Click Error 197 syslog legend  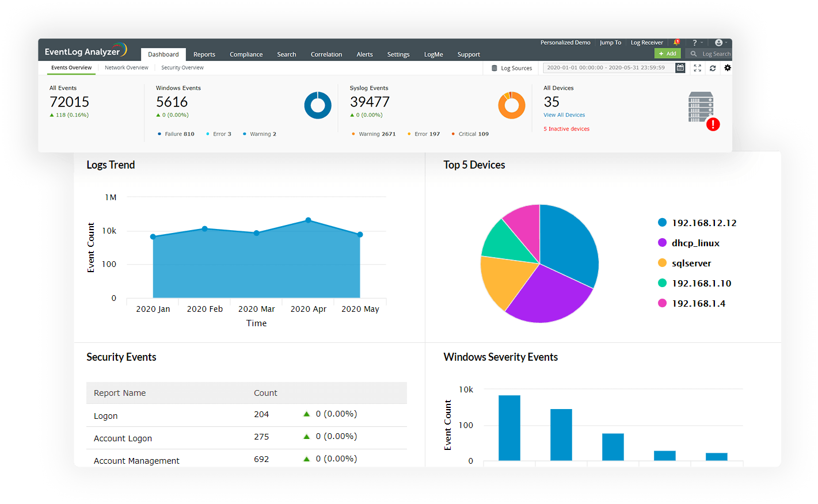pos(424,134)
